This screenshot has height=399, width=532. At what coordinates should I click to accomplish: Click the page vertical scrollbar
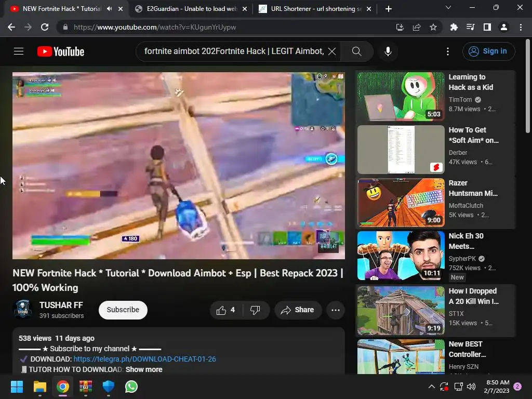click(x=528, y=87)
